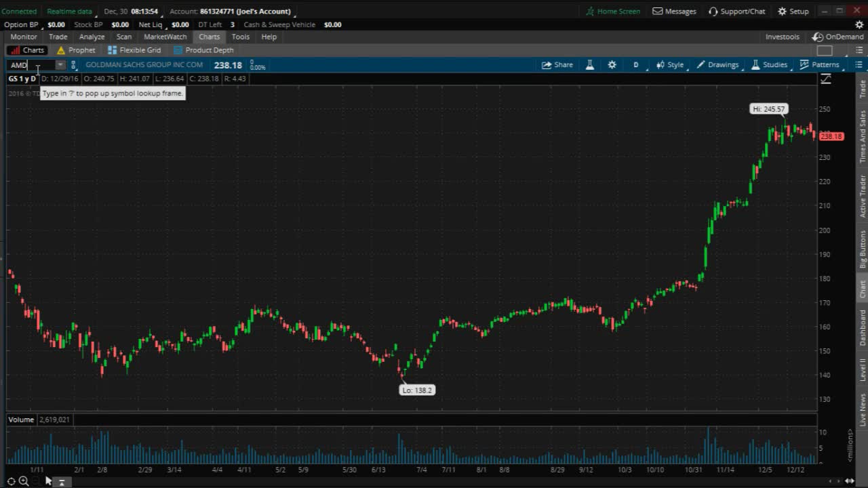868x488 pixels.
Task: Switch to the Prophet sub-tab
Action: click(76, 50)
